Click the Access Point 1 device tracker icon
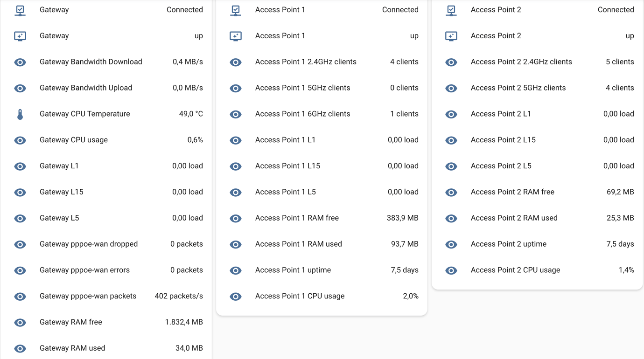Screen dimensions: 644x359 pyautogui.click(x=236, y=36)
